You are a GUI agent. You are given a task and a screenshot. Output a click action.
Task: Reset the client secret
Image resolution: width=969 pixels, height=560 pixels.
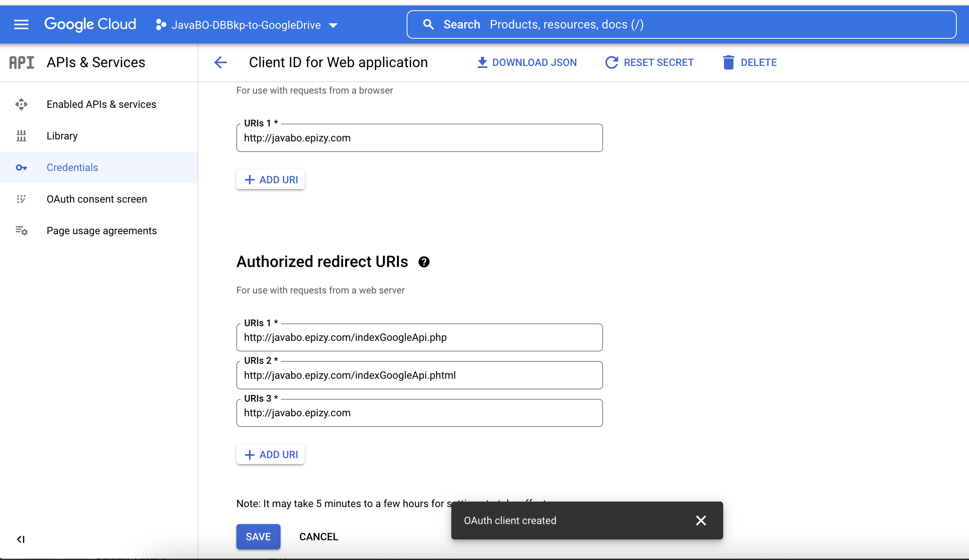tap(649, 62)
